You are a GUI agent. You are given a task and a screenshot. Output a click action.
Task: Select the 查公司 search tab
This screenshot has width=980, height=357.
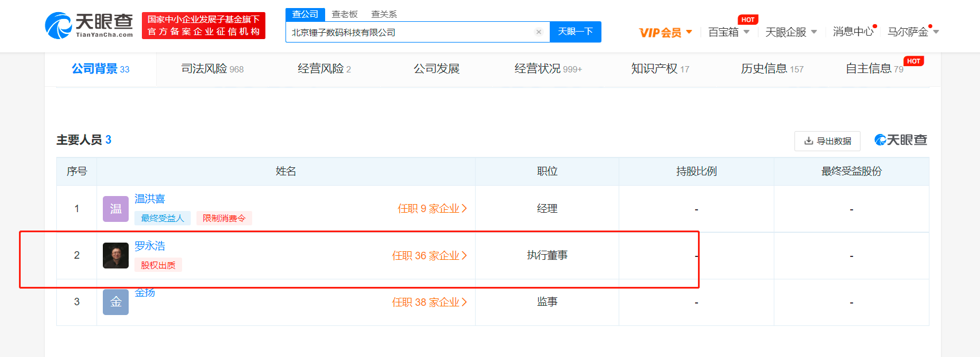pyautogui.click(x=305, y=14)
